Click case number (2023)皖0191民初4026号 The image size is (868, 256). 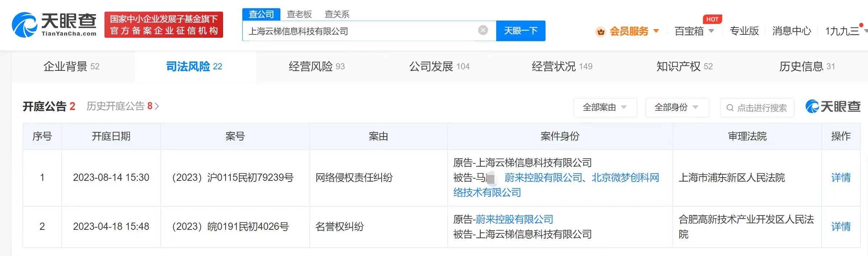pyautogui.click(x=230, y=227)
